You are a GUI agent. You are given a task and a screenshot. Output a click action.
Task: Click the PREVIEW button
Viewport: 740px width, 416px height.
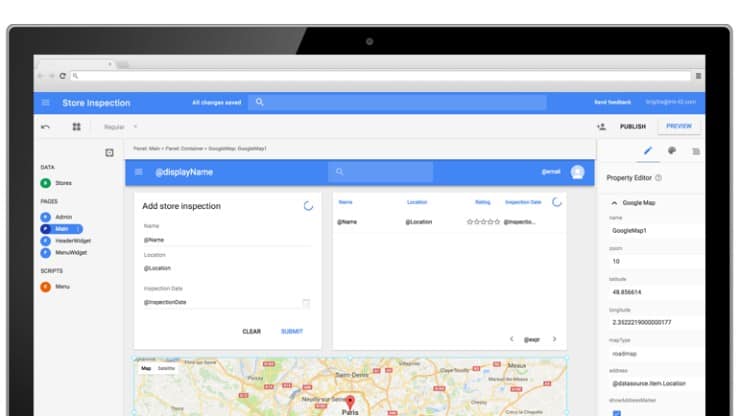click(679, 126)
